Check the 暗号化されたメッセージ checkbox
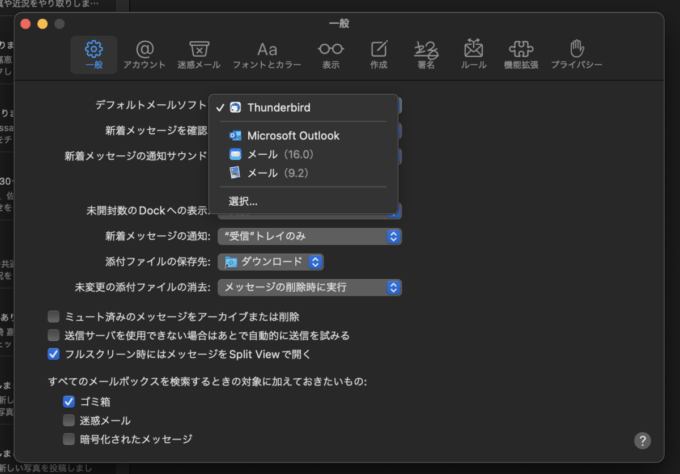Screen dimensions: 680x474 pos(69,439)
